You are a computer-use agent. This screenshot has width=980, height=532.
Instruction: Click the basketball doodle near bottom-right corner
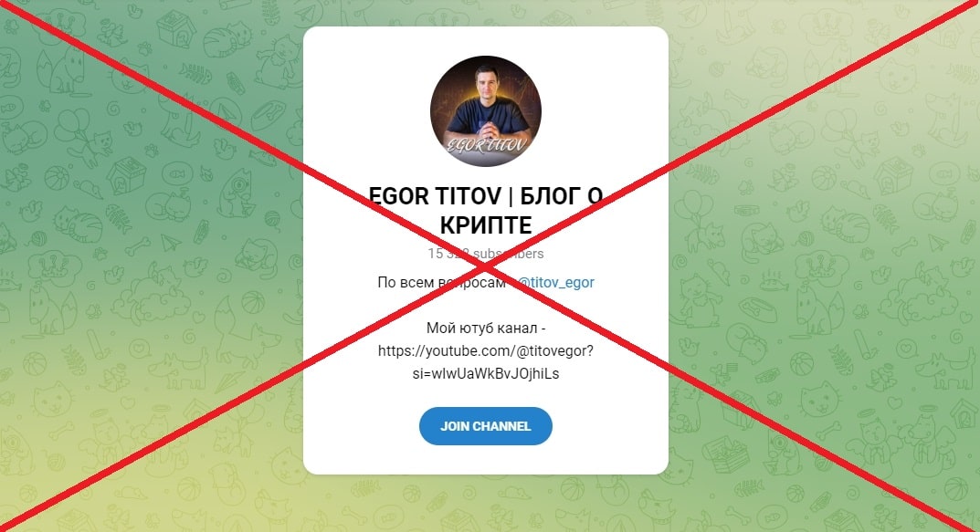coord(956,489)
